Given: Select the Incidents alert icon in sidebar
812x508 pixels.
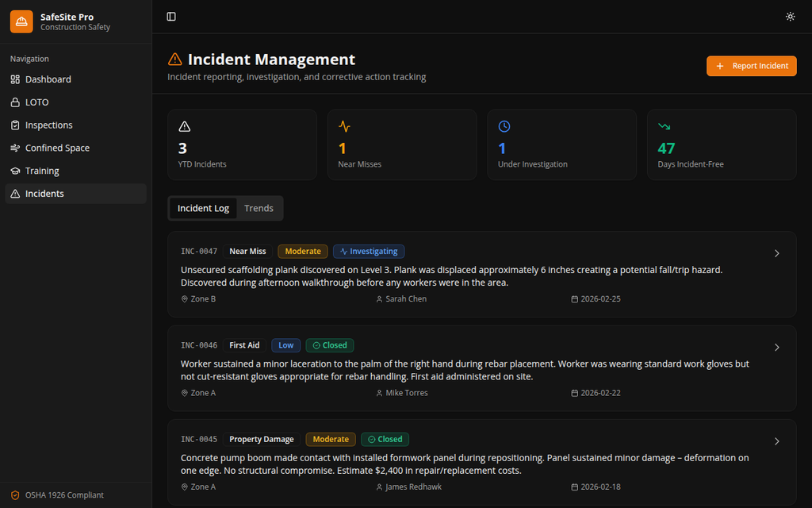Looking at the screenshot, I should [17, 193].
